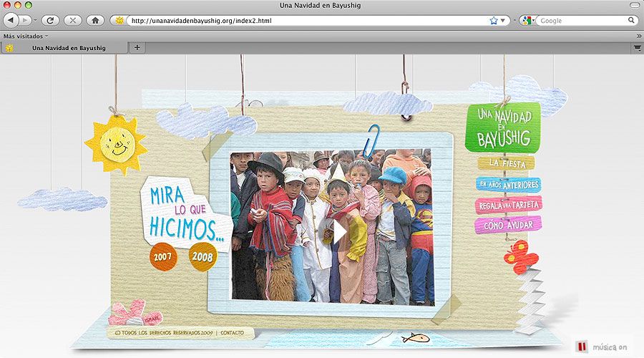This screenshot has width=644, height=358.
Task: Expand the Más visitados bookmarks menu
Action: (x=26, y=37)
